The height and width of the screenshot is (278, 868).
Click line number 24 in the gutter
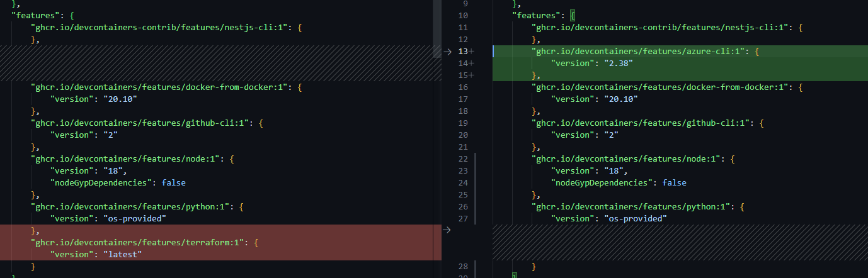[x=463, y=183]
